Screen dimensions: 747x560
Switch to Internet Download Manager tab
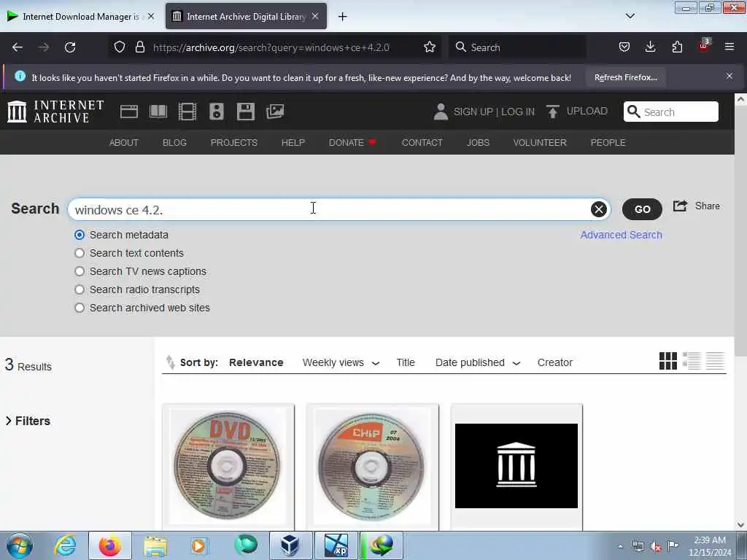(x=80, y=17)
